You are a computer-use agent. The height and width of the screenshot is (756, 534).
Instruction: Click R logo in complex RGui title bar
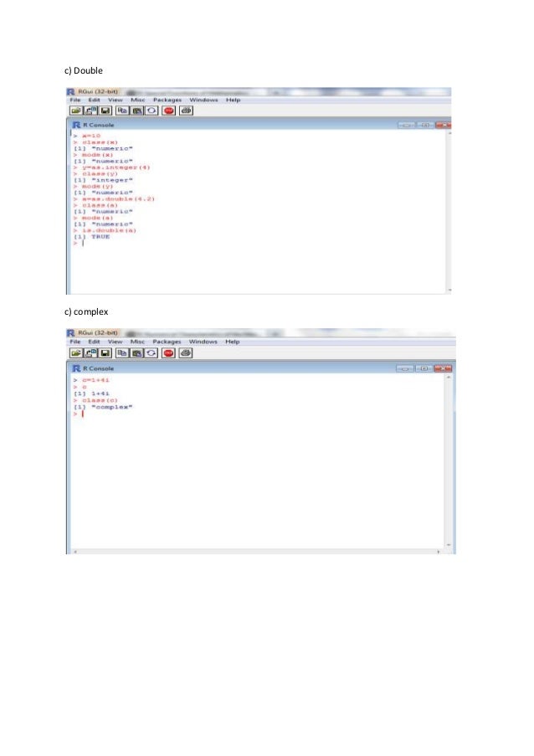[x=71, y=333]
